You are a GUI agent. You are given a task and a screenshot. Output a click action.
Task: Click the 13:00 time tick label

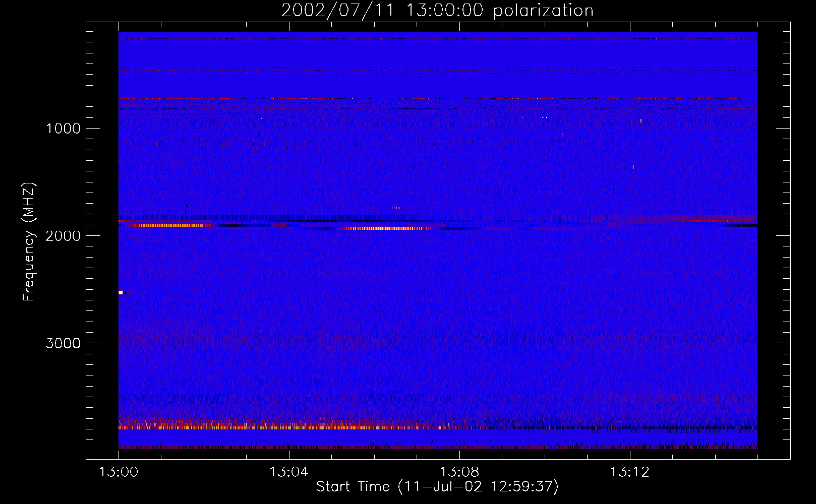point(119,472)
